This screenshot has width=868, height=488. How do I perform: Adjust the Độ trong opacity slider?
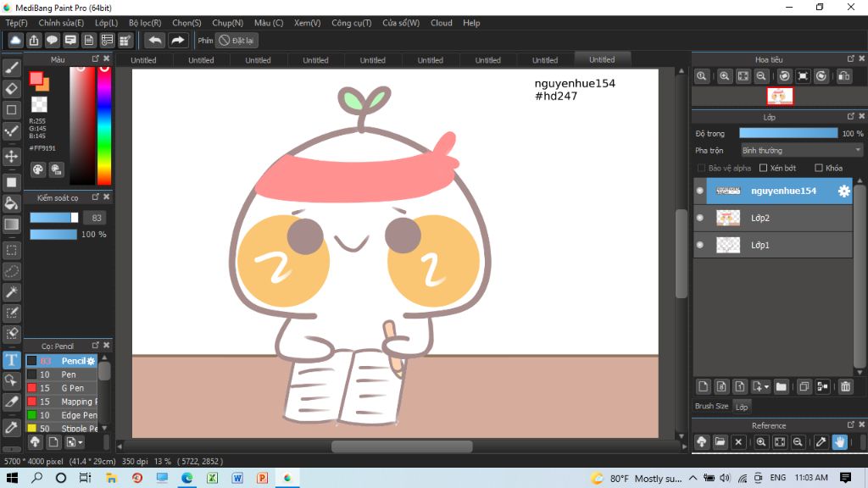(788, 133)
